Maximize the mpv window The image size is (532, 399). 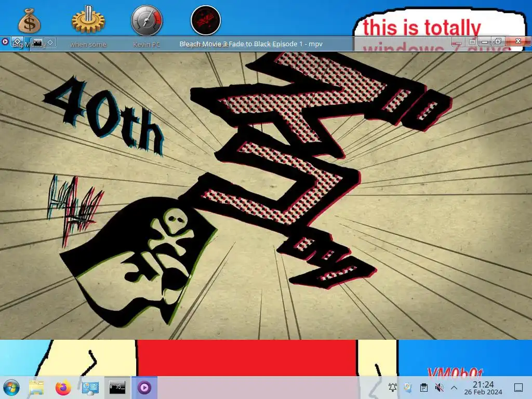pyautogui.click(x=498, y=42)
